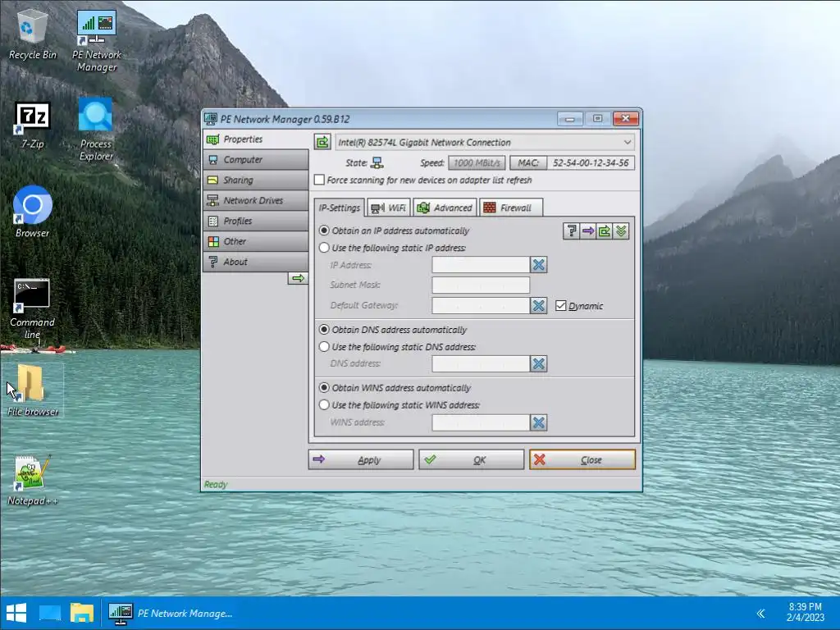Clear the DNS address field with X

tap(538, 363)
